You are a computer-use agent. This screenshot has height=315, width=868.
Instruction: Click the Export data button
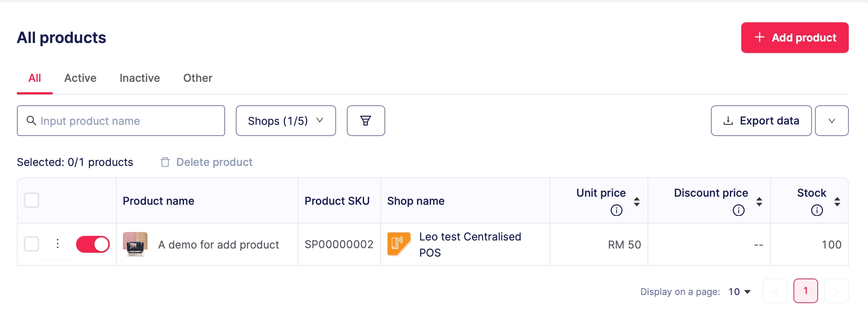point(761,121)
